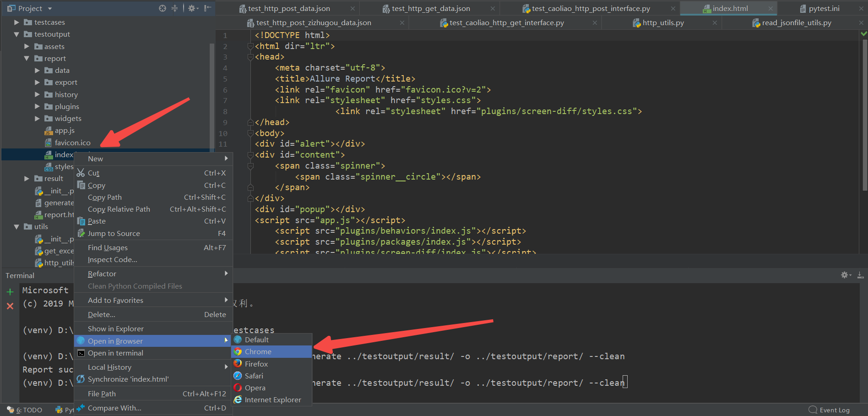The image size is (868, 416).
Task: Expand the history folder
Action: click(37, 94)
